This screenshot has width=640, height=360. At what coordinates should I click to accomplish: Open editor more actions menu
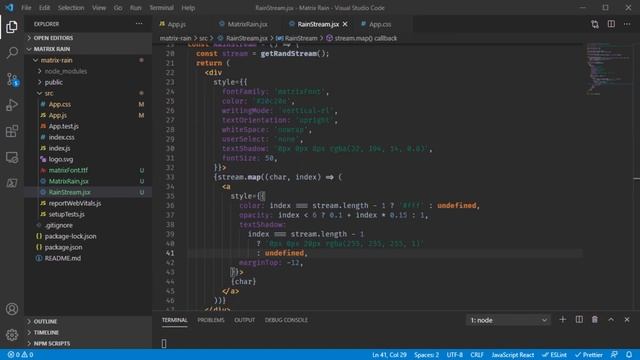coord(627,24)
